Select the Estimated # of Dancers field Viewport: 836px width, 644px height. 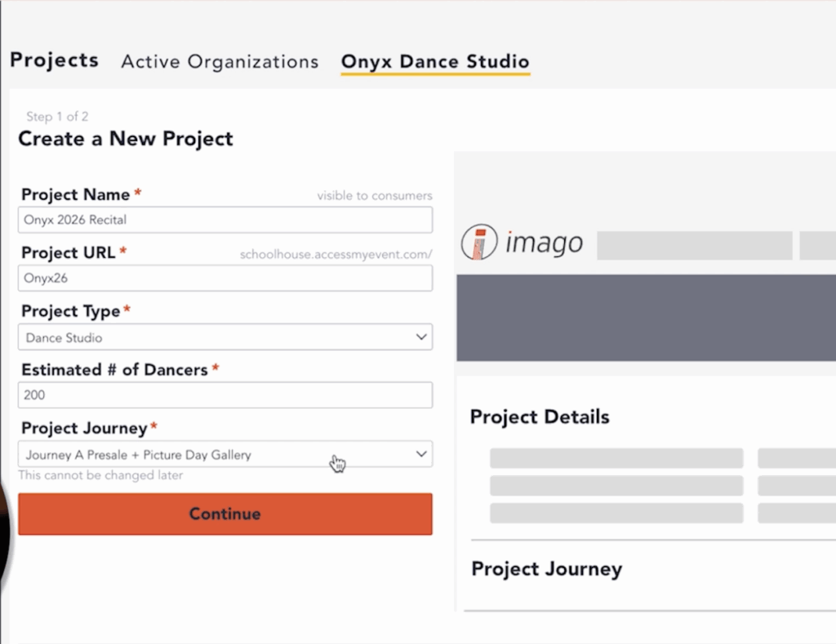click(225, 395)
